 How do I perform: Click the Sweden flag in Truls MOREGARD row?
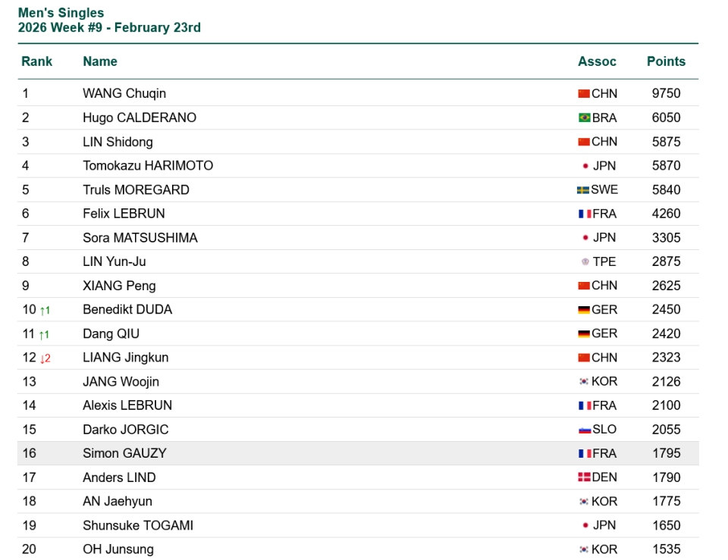[583, 190]
